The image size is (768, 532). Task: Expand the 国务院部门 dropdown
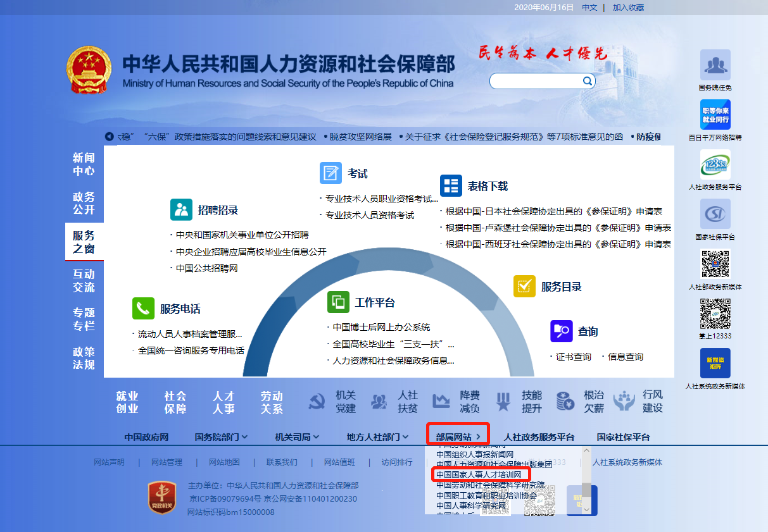coord(221,437)
